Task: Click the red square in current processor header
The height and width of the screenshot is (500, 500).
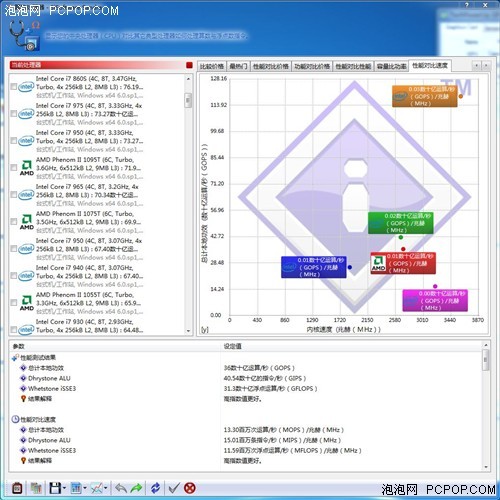Action: (x=189, y=65)
